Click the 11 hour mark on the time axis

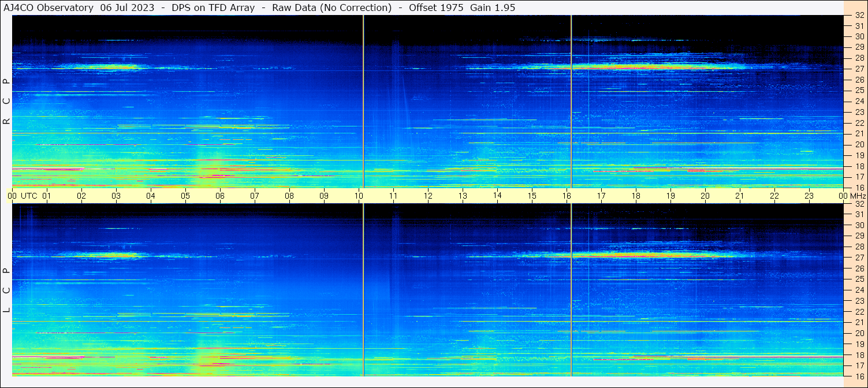(x=393, y=196)
